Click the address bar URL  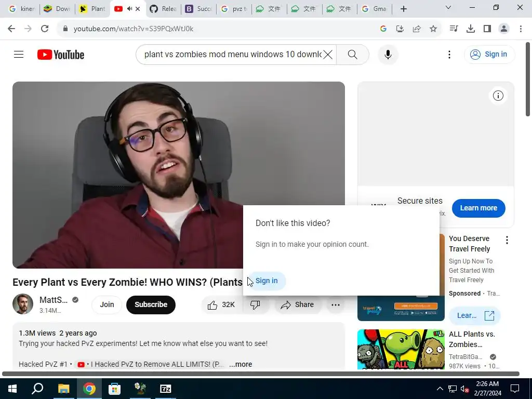(x=134, y=29)
